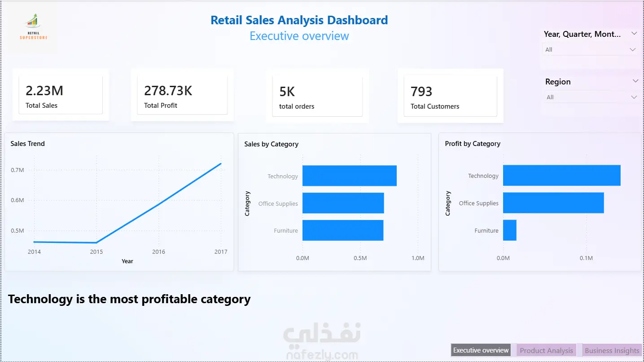Click the Technology is the most profitable text
This screenshot has height=362, width=644.
click(129, 299)
